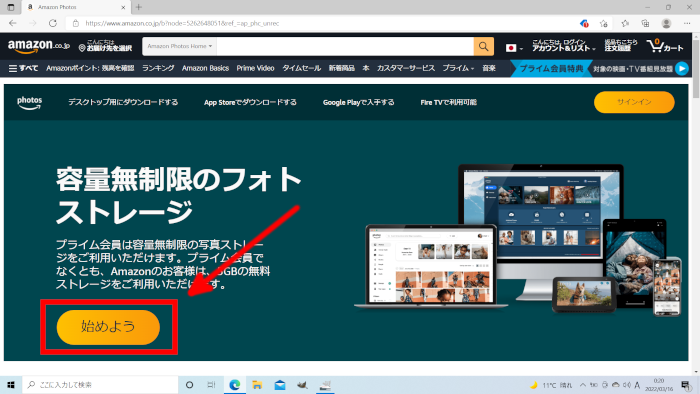Image resolution: width=700 pixels, height=394 pixels.
Task: Open Amazon Basics in navigation bar
Action: click(x=205, y=68)
